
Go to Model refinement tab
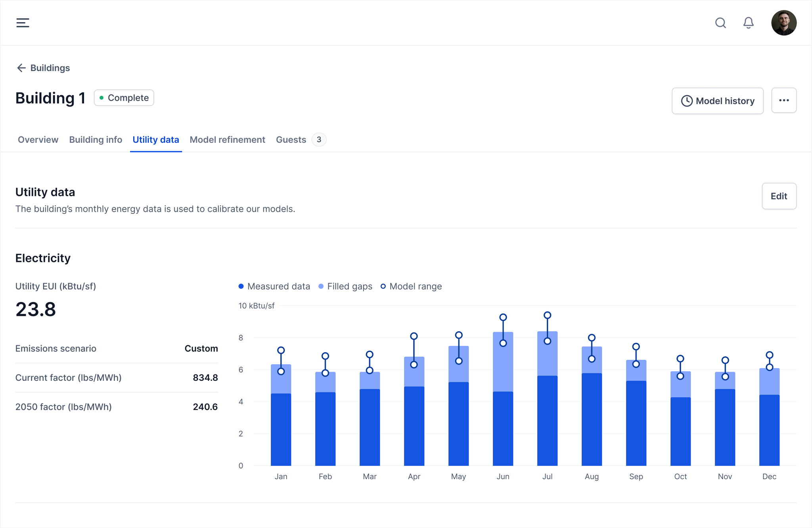coord(227,140)
